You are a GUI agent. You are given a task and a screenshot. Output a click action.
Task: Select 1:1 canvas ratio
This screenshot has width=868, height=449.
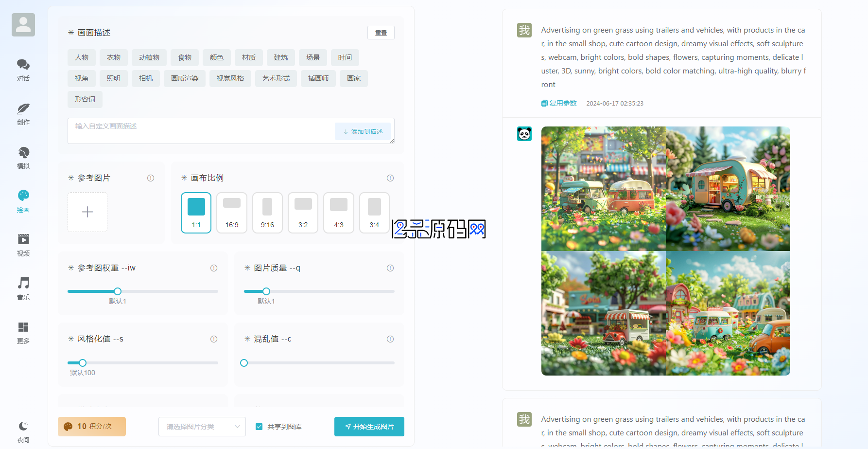click(x=196, y=213)
